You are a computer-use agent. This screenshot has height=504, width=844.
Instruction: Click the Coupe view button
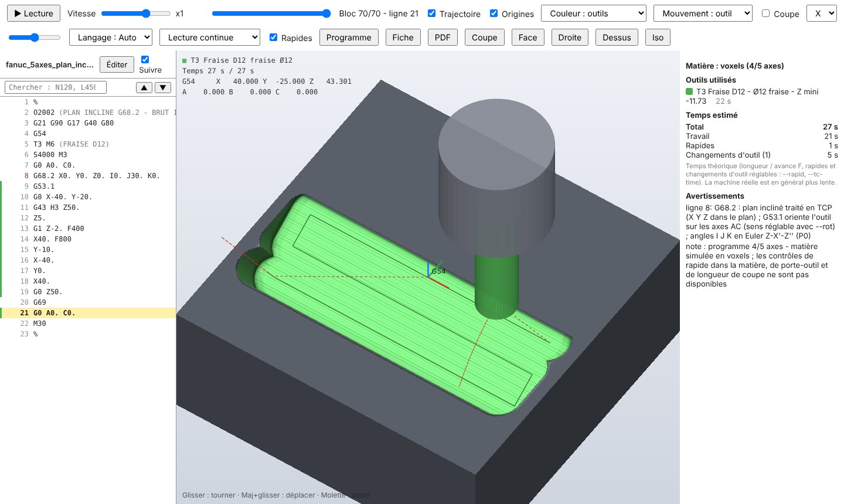pos(484,37)
